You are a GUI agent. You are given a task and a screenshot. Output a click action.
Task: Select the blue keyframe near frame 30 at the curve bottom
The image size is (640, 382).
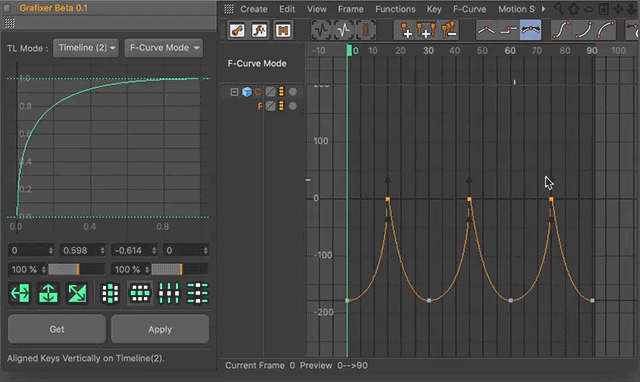(429, 300)
